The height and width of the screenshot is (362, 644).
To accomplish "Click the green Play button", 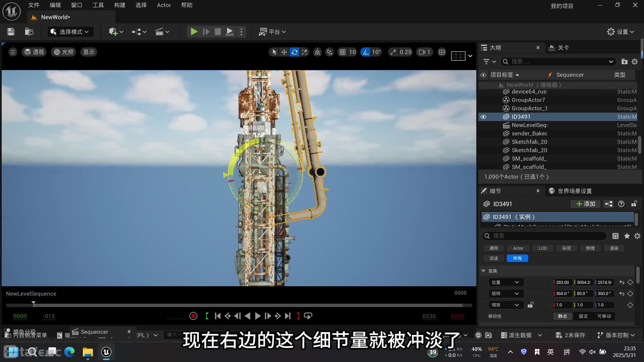I will (x=194, y=32).
